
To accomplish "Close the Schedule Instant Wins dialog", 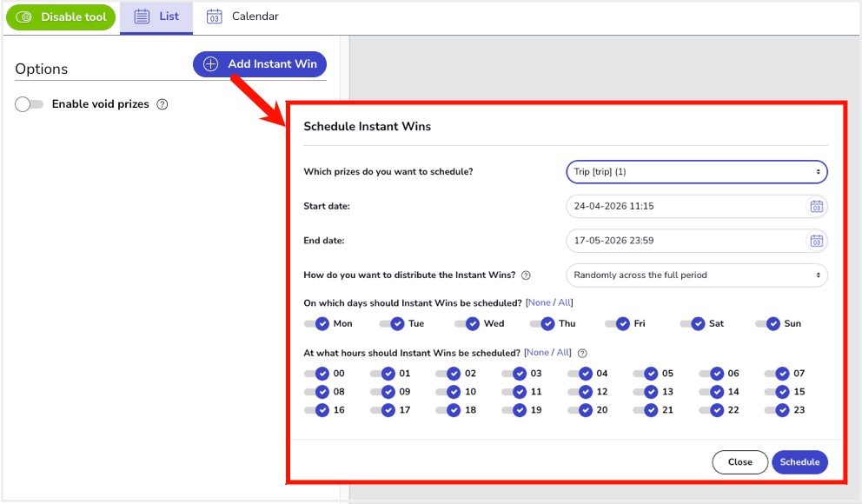I will tap(739, 462).
